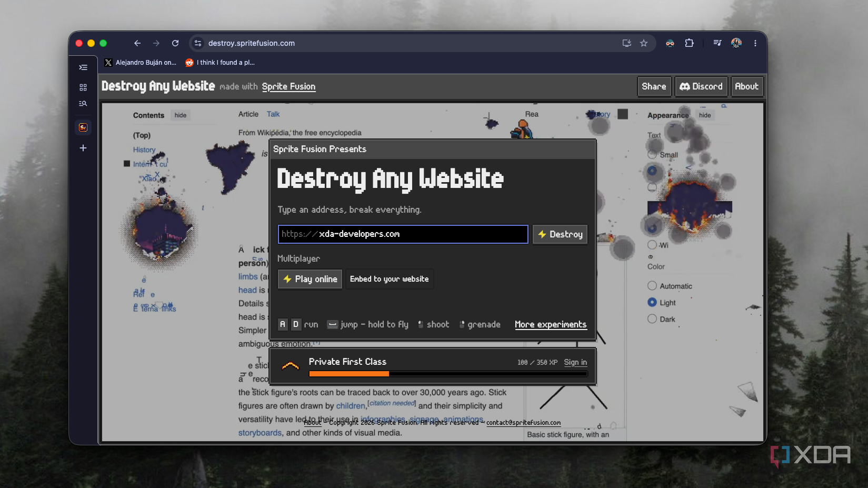
Task: Add a new tab with the plus icon
Action: [x=83, y=148]
